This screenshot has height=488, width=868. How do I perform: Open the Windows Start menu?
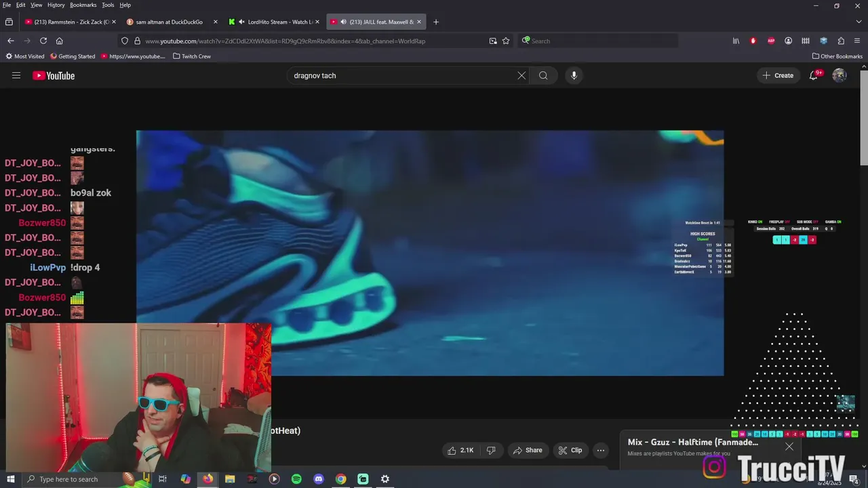(10, 479)
